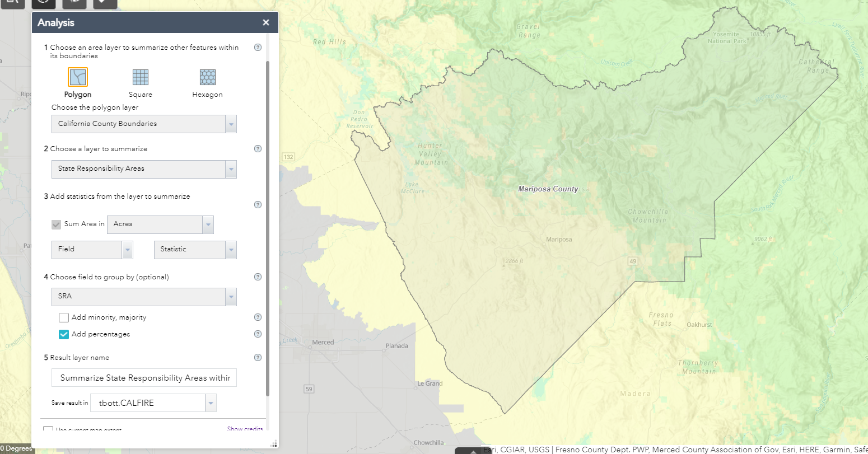This screenshot has width=868, height=454.
Task: Click the Don Pedro Reservoir label
Action: tap(360, 119)
